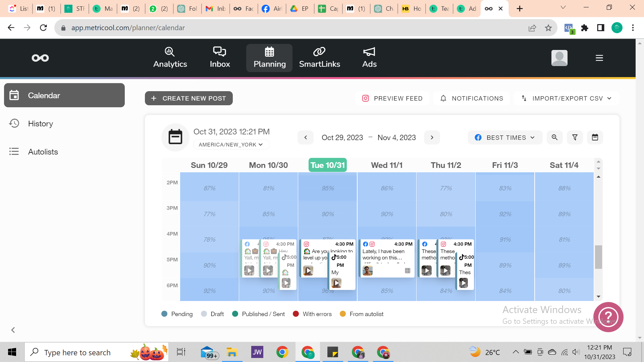Advance to next week arrow
The height and width of the screenshot is (362, 644).
tap(432, 137)
